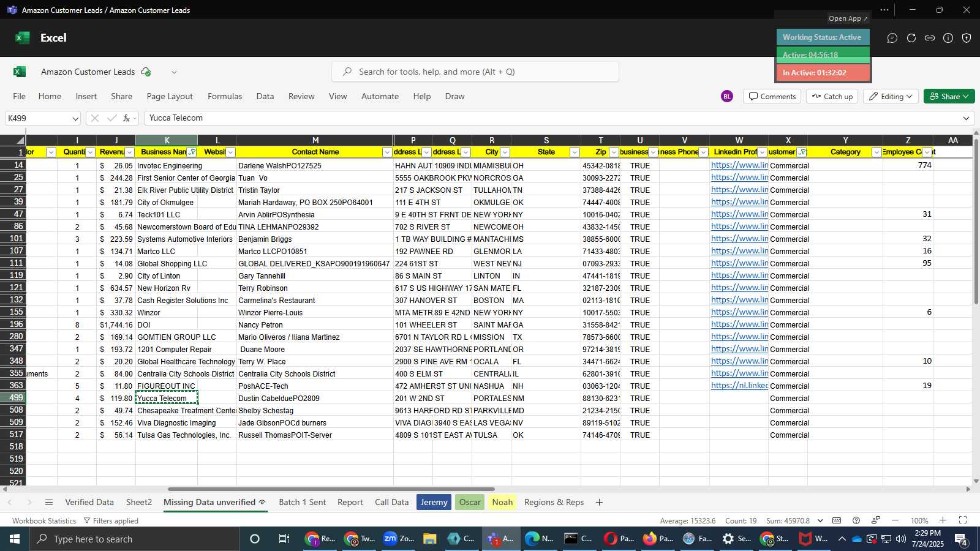Expand file title chevron beside Amazon Customer Leads

(x=174, y=72)
